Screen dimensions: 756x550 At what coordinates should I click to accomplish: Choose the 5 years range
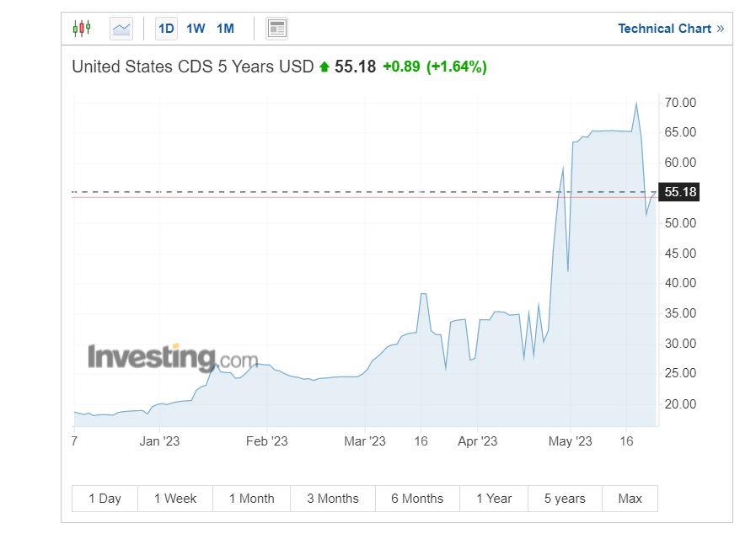(565, 499)
